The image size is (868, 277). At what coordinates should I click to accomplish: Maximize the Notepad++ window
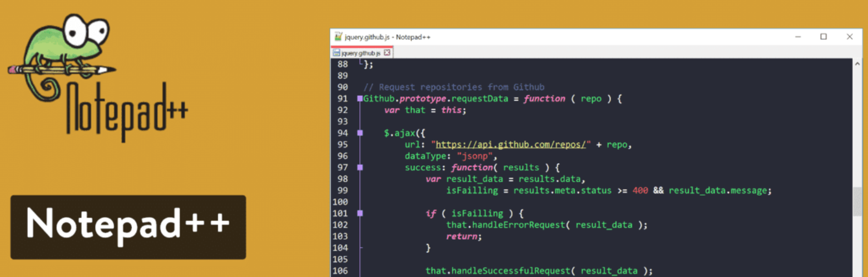(823, 37)
